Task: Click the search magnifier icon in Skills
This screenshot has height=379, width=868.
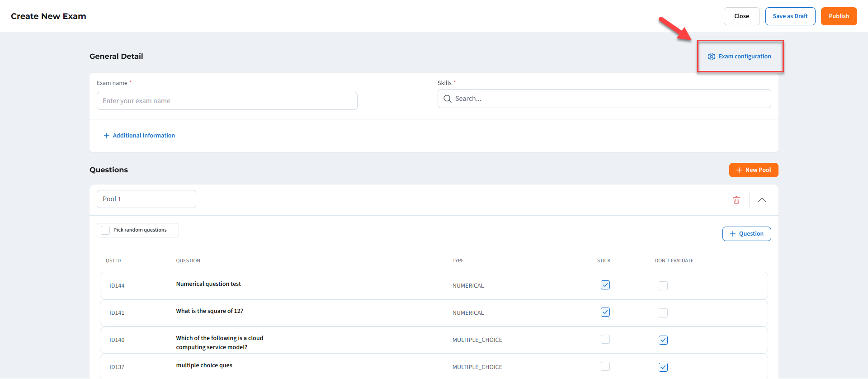Action: pos(448,99)
